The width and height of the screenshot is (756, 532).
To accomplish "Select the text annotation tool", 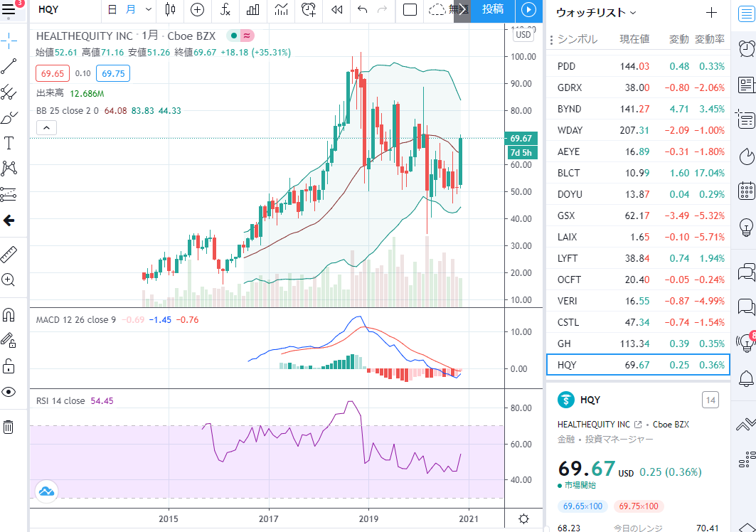I will [9, 143].
